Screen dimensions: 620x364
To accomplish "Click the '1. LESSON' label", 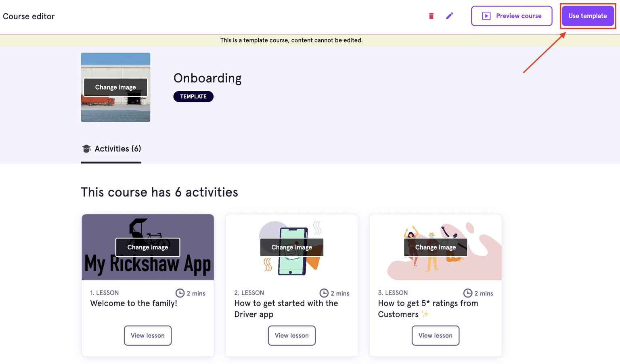I will tap(105, 293).
